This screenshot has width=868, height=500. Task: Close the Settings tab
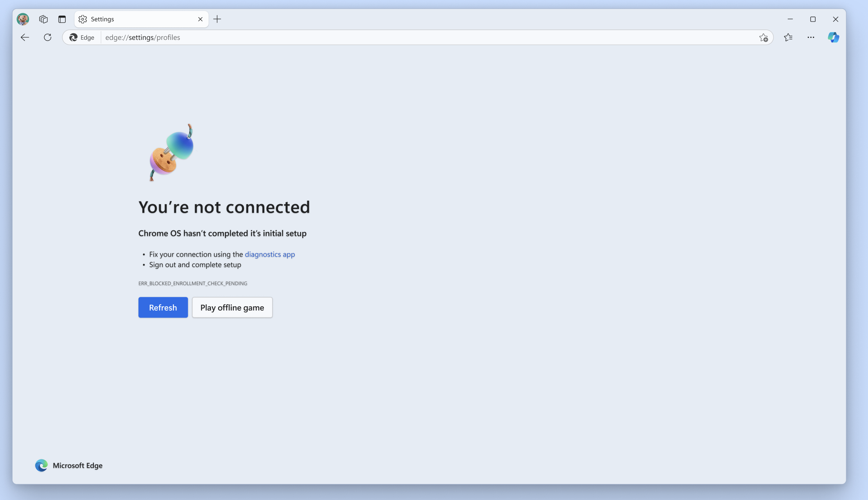200,19
